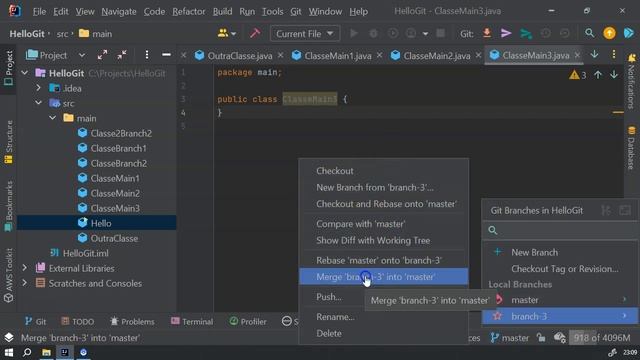The width and height of the screenshot is (640, 360).
Task: Click the branch search field
Action: point(560,230)
